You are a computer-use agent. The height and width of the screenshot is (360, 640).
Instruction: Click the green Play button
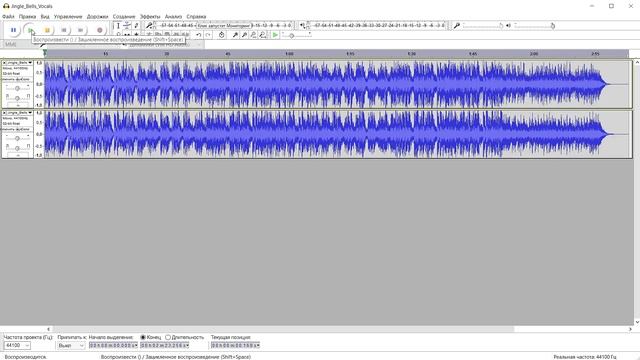coord(30,30)
